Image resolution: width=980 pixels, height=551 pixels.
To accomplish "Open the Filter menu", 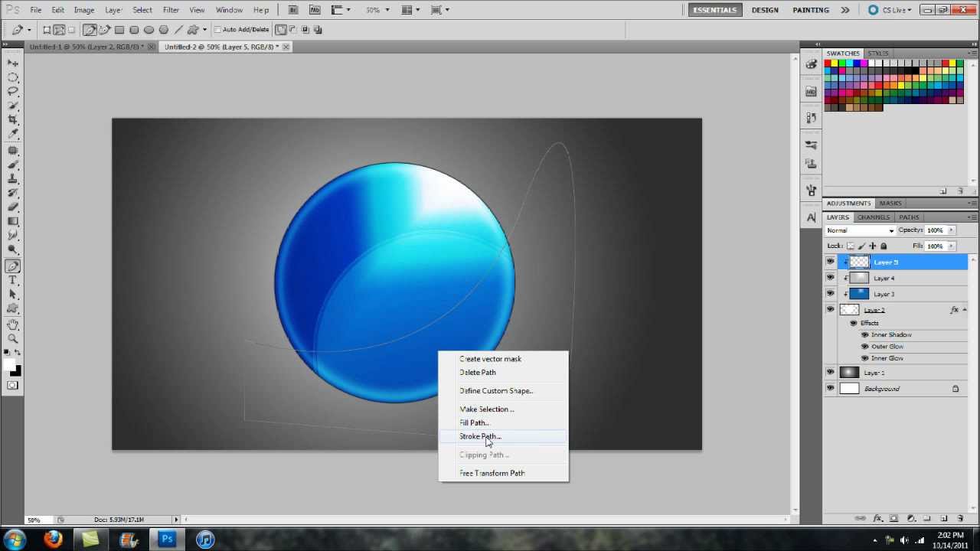I will pyautogui.click(x=171, y=10).
